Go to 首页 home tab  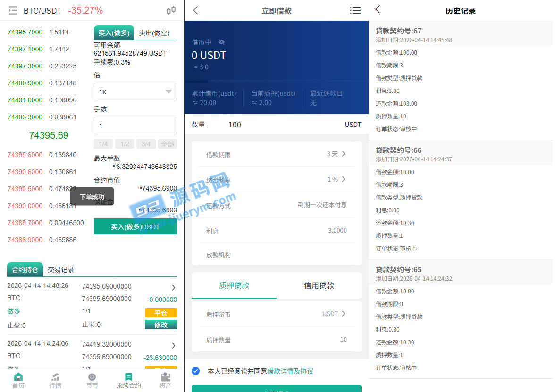[x=18, y=381]
